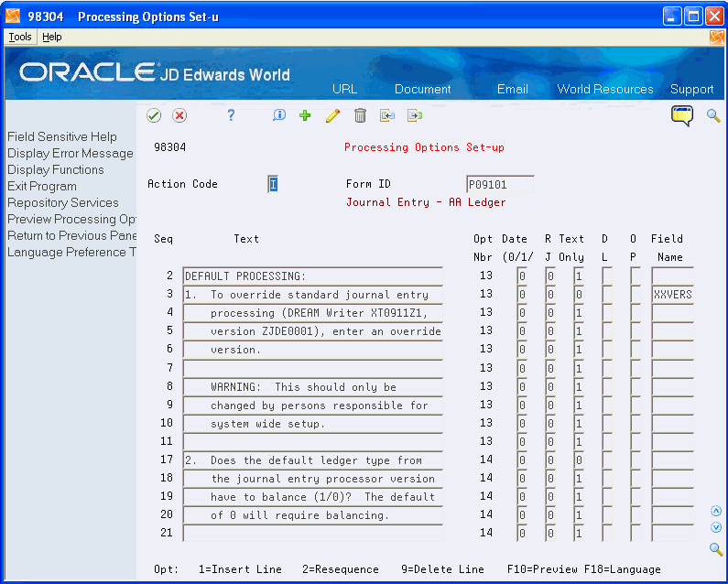The image size is (728, 584).
Task: Click the scroll up arrow icon
Action: pos(716,511)
